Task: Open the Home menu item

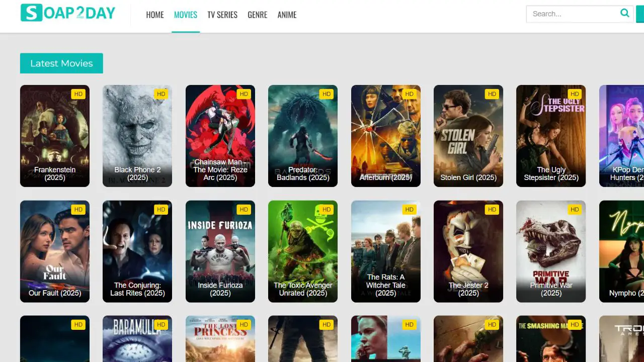Action: point(155,15)
